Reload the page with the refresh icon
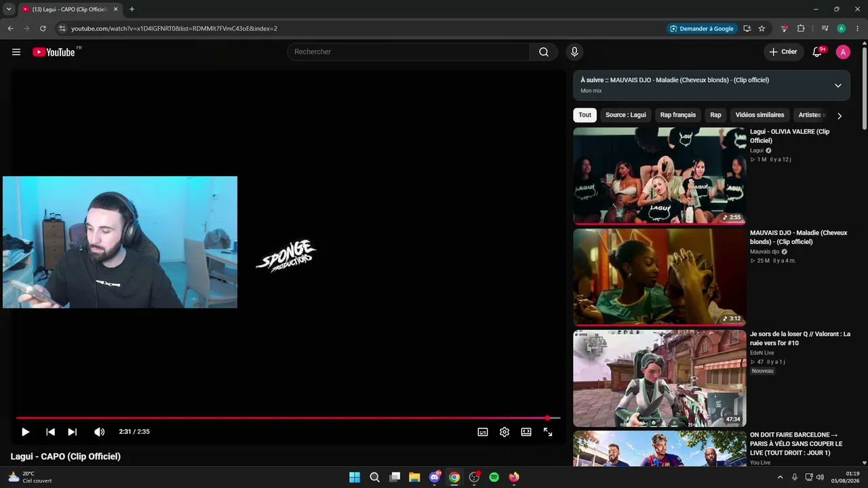 pyautogui.click(x=43, y=28)
